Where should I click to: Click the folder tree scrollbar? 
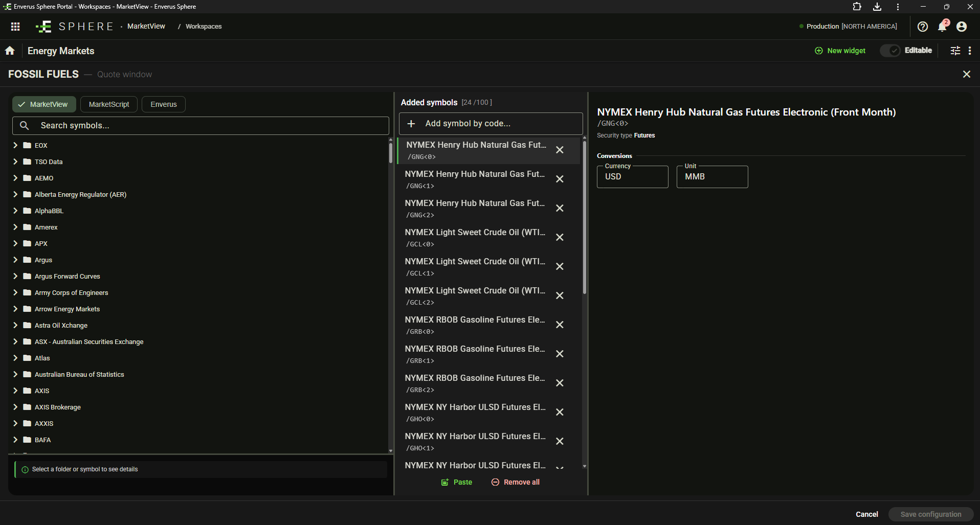click(x=391, y=152)
